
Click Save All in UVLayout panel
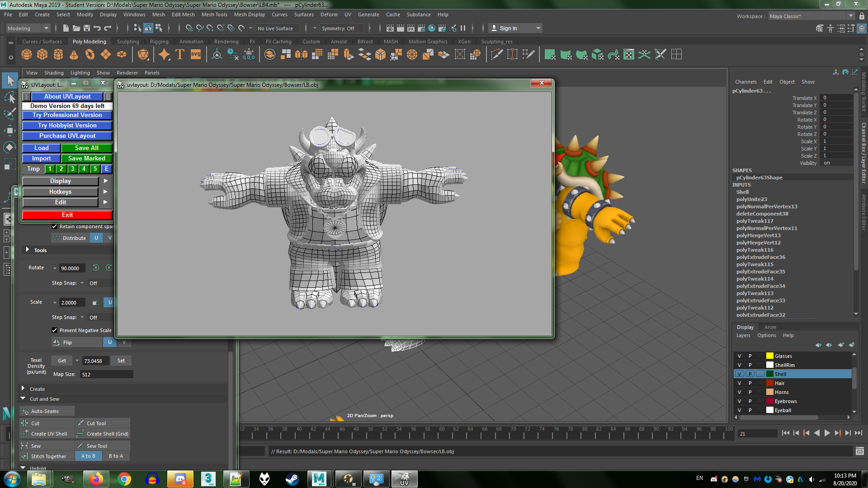86,148
